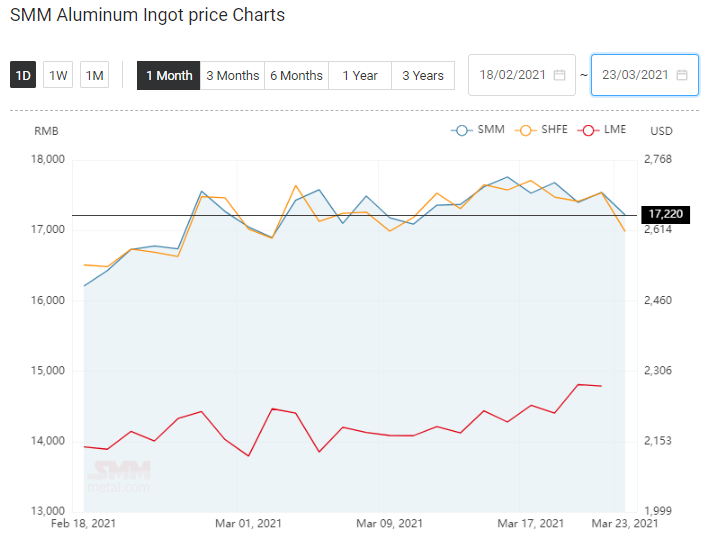Click the start date field 18/02/2021
The image size is (723, 538).
pyautogui.click(x=522, y=75)
